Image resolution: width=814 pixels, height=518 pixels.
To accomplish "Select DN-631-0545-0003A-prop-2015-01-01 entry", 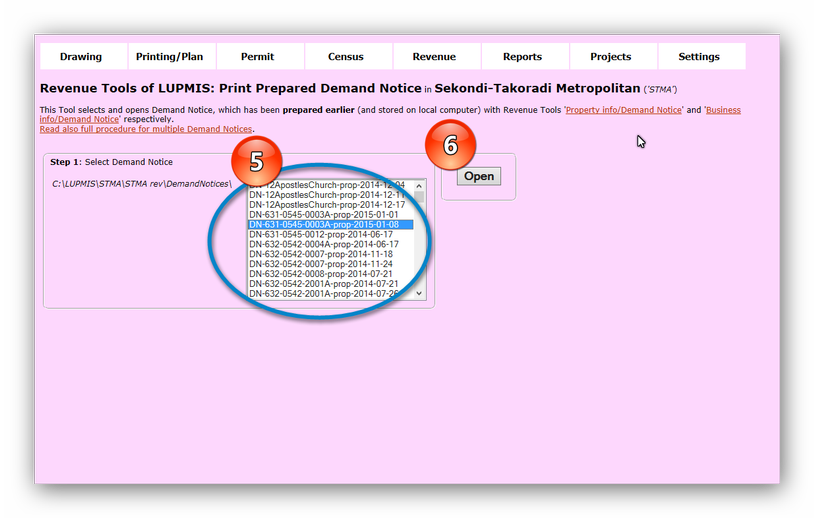I will coord(331,214).
